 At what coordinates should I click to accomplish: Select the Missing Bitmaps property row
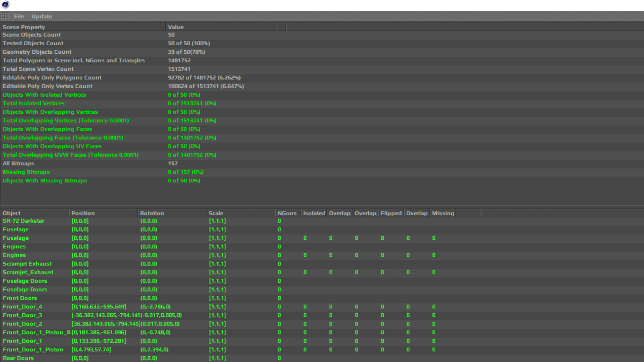tap(26, 172)
